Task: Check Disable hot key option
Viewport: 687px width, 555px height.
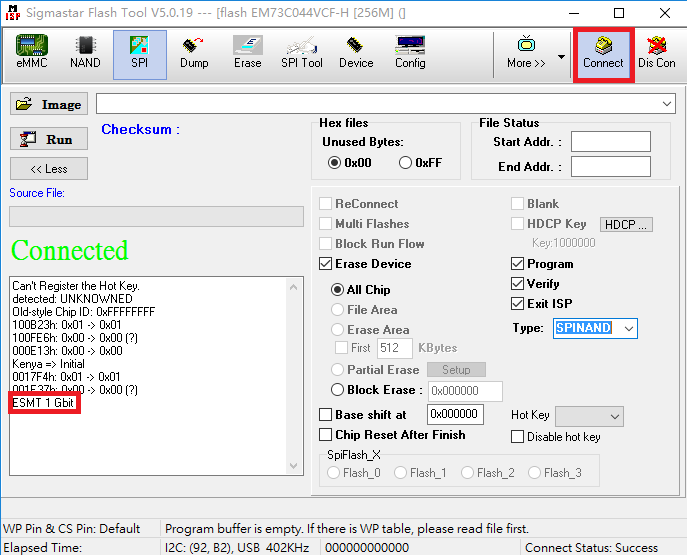Action: click(x=556, y=437)
